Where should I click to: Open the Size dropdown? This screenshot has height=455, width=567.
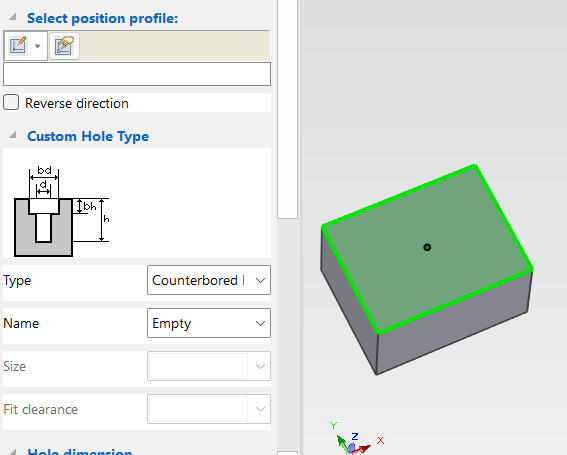[209, 366]
